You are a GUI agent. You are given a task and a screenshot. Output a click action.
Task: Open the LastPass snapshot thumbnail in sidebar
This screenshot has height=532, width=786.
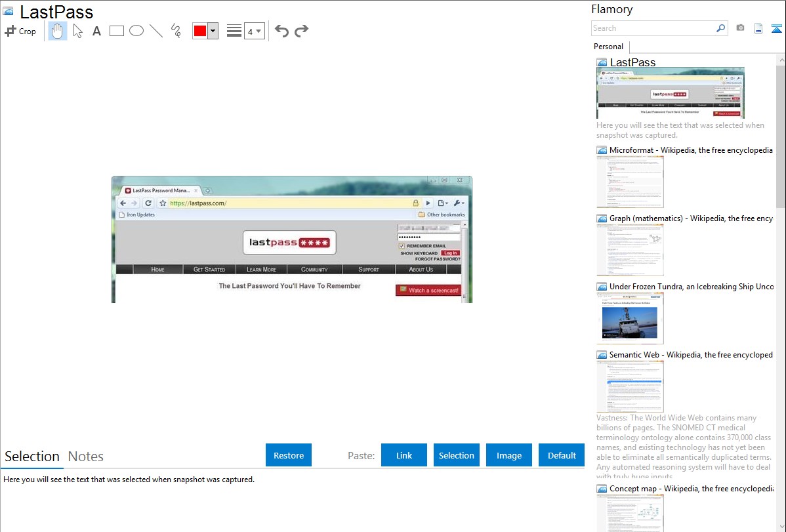coord(671,93)
